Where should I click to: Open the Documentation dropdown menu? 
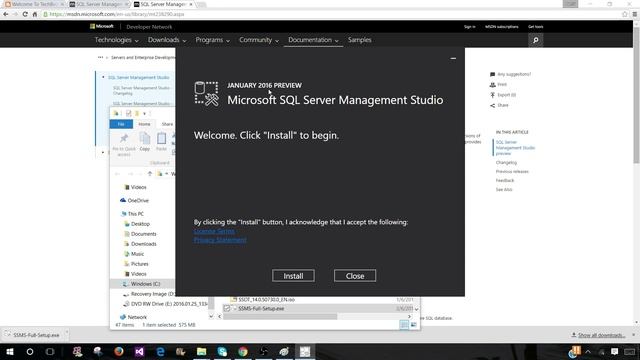(x=313, y=40)
